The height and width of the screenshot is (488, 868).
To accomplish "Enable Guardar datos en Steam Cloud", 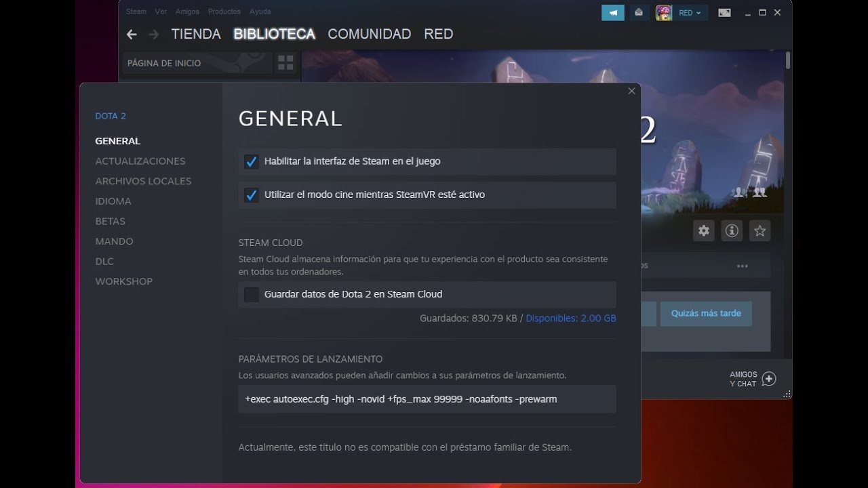I will pyautogui.click(x=252, y=295).
